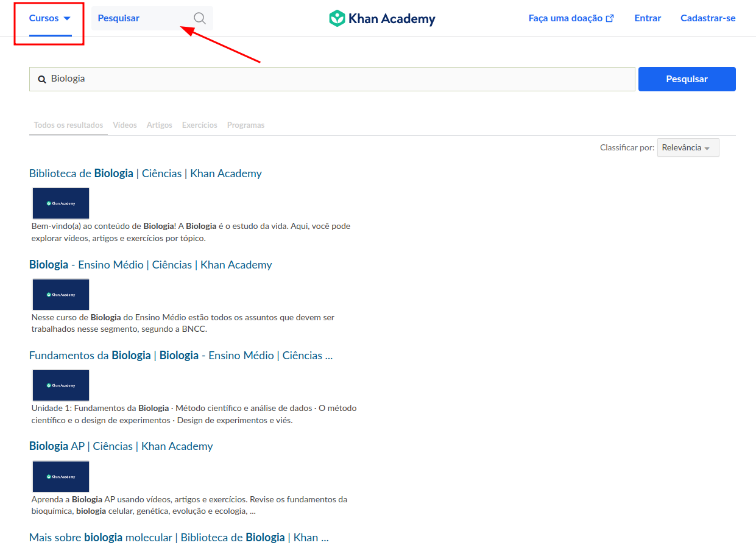The image size is (756, 551).
Task: Click the Biologia AP result thumbnail
Action: (x=61, y=477)
